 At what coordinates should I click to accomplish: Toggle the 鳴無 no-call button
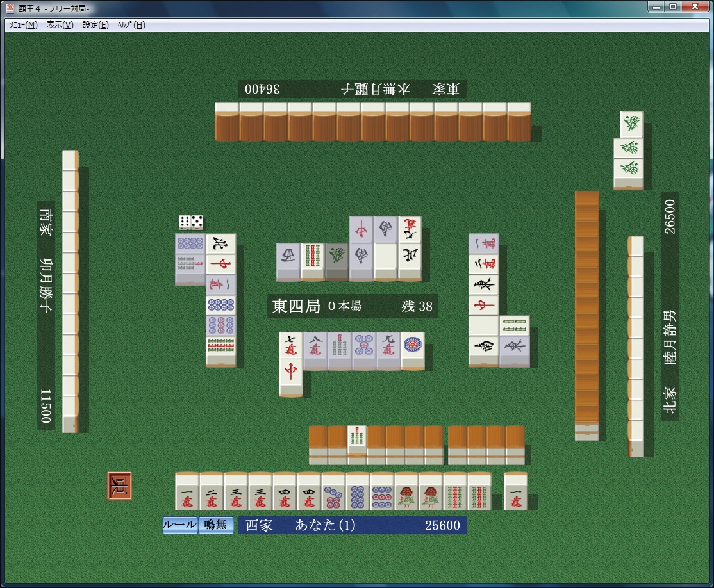tap(215, 525)
